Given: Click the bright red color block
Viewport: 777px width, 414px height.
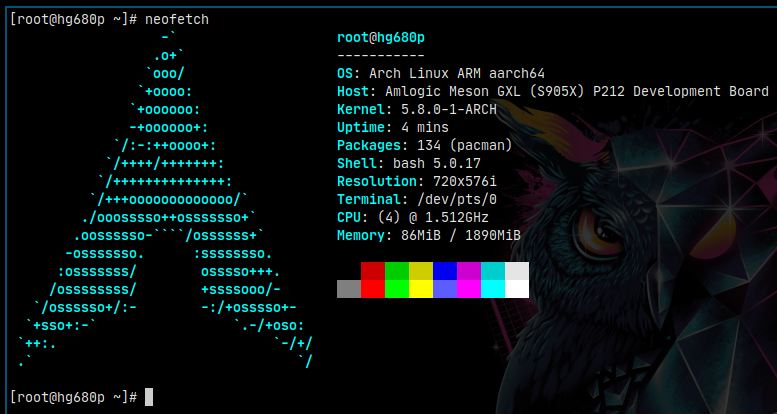Looking at the screenshot, I should pyautogui.click(x=373, y=289).
